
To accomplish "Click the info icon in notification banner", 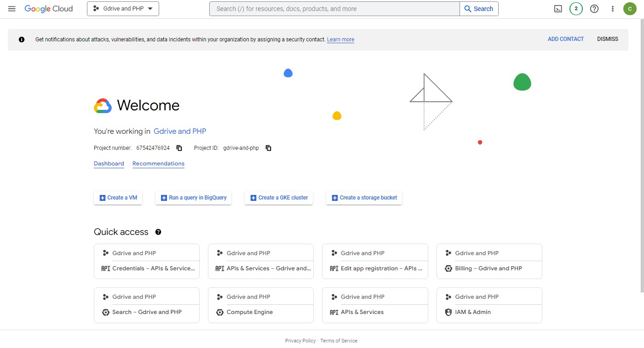I will tap(22, 40).
